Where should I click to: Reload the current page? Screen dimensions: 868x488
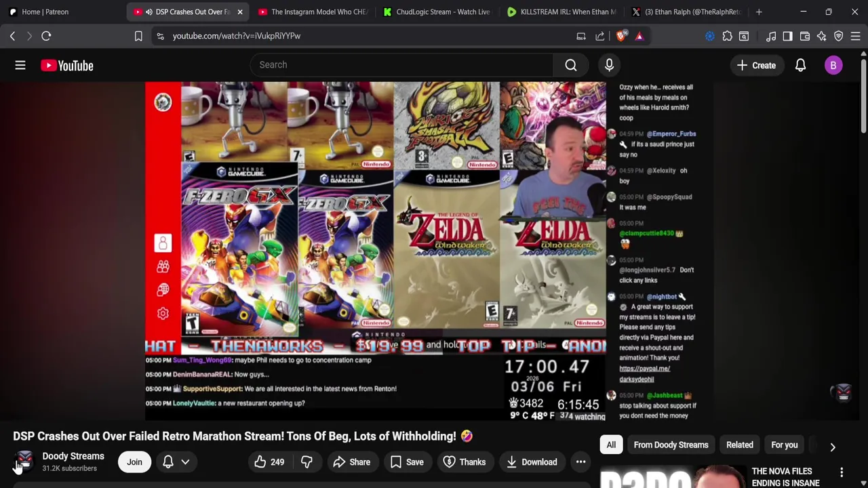click(46, 36)
